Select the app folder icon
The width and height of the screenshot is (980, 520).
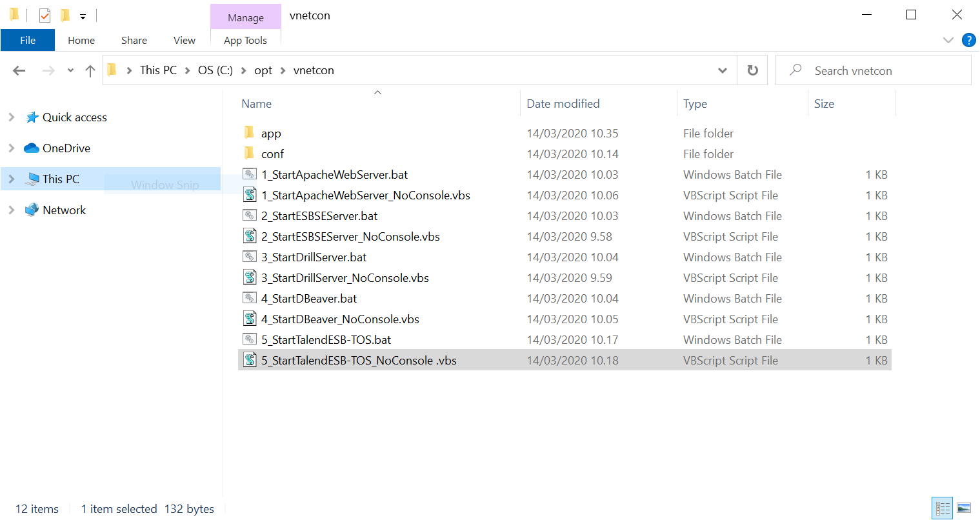(250, 133)
